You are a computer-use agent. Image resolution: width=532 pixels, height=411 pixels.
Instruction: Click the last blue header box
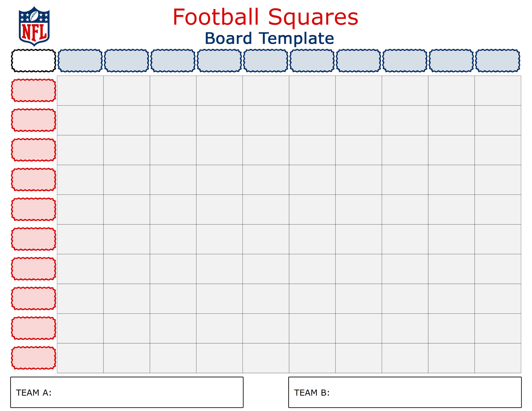click(x=498, y=61)
